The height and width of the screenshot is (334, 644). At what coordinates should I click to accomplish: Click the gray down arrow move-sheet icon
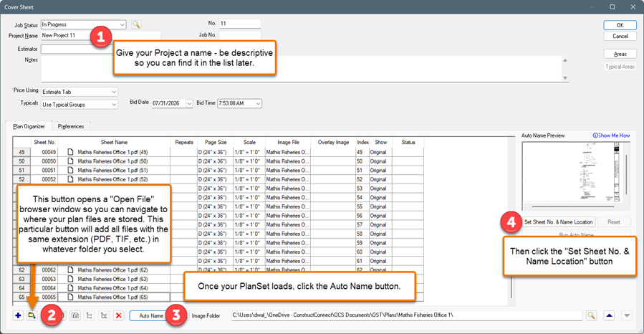[627, 315]
